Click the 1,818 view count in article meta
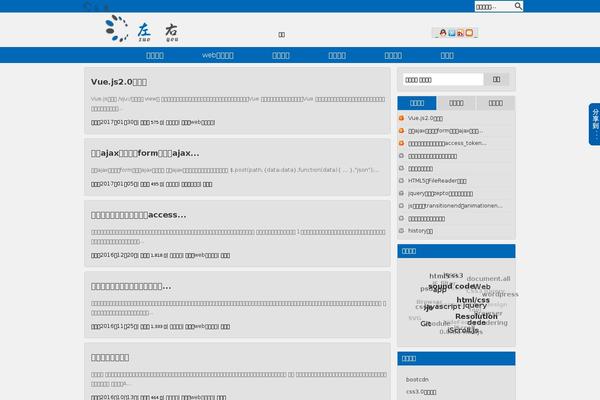This screenshot has height=400, width=600. (x=157, y=255)
